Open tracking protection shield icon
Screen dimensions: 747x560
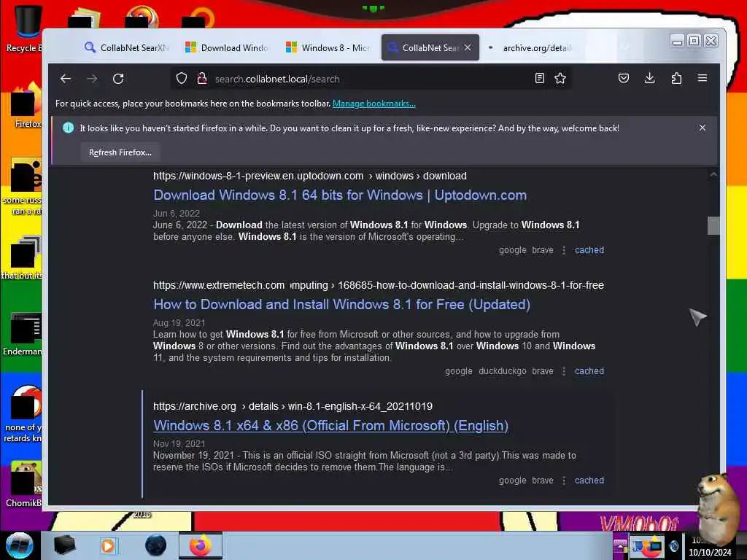point(182,79)
